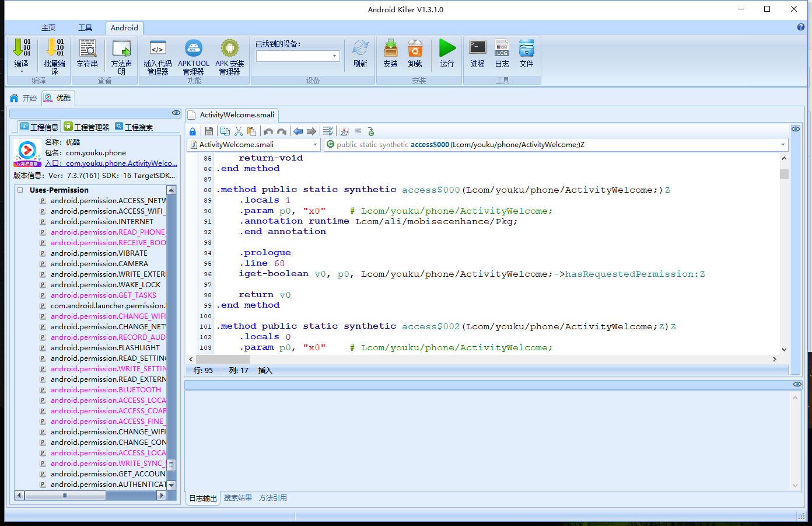
Task: Select the 工程信息 tab
Action: pos(39,127)
